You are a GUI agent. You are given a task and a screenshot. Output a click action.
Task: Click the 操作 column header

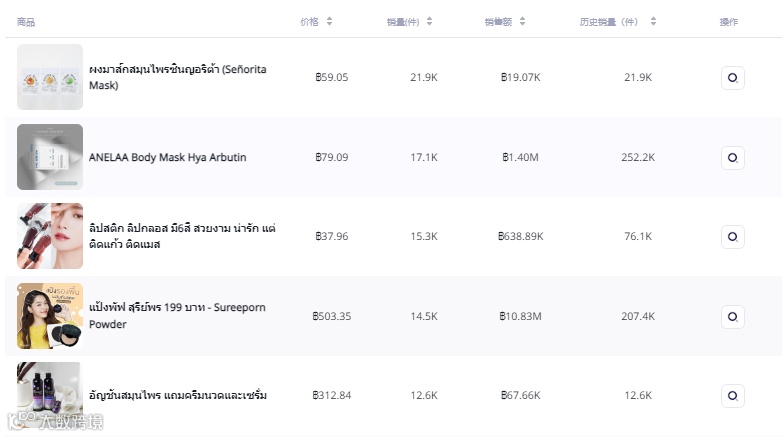pyautogui.click(x=728, y=22)
